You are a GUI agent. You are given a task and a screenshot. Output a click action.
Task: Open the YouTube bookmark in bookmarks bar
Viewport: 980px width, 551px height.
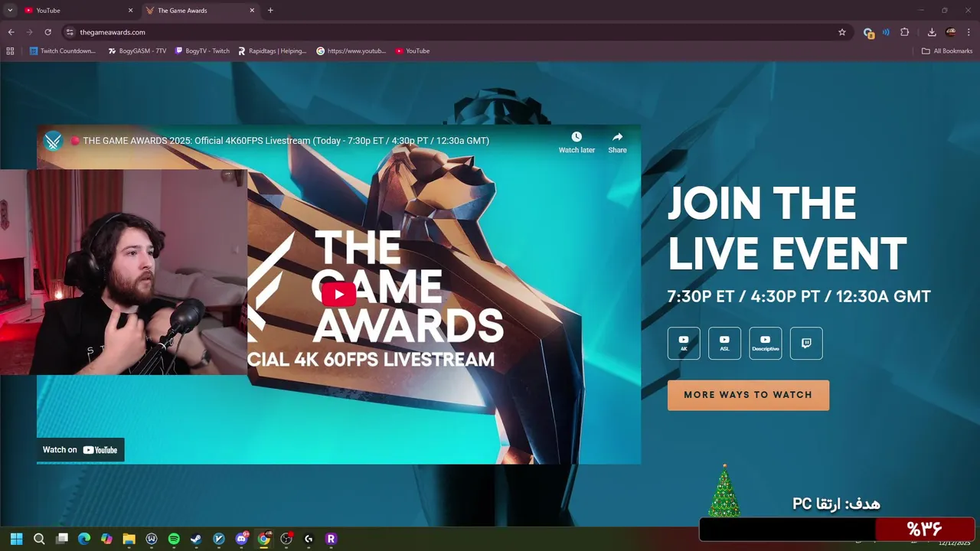(413, 51)
